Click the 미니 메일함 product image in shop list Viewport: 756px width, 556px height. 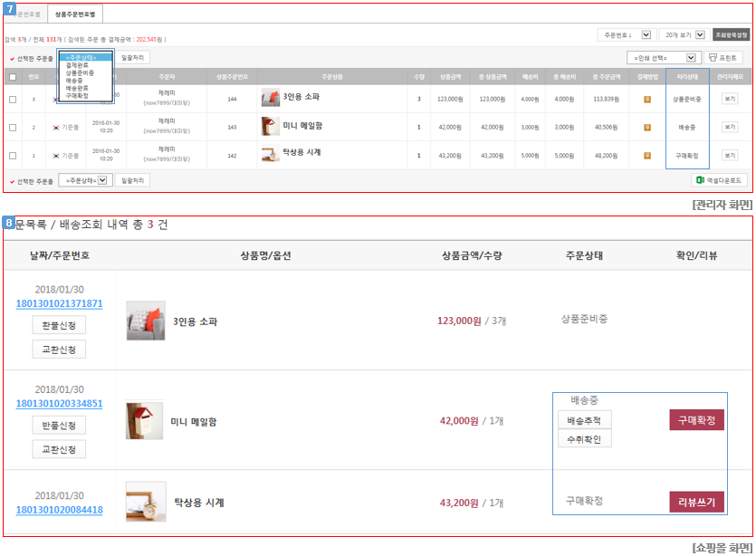(145, 420)
